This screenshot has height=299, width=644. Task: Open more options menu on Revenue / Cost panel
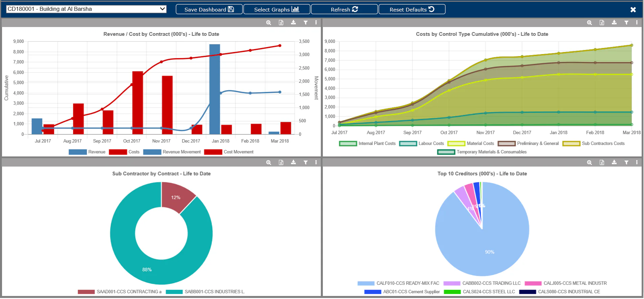316,23
